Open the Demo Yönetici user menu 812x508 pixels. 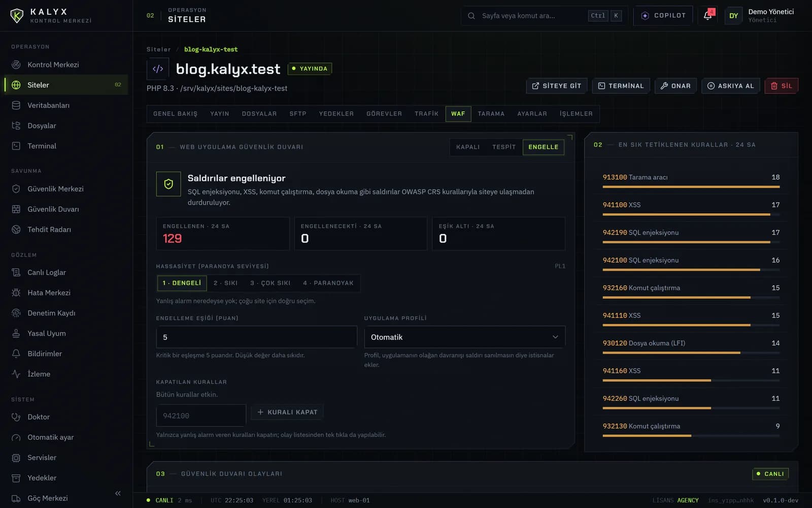pos(760,15)
